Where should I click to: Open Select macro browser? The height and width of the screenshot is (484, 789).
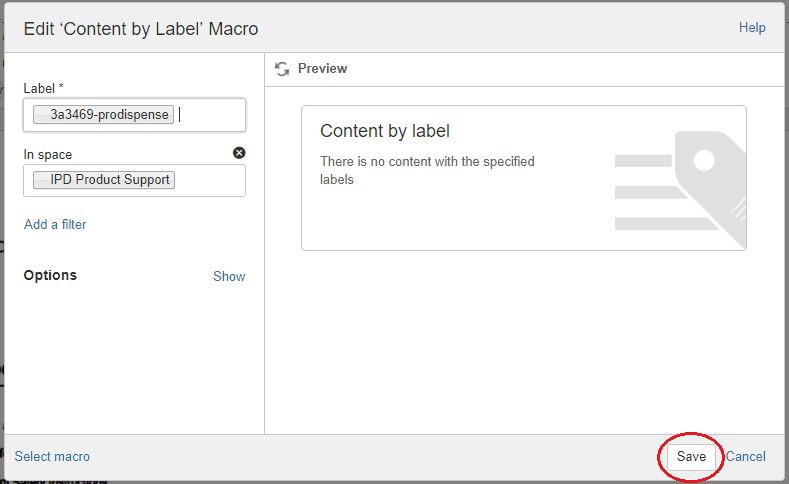[x=52, y=456]
